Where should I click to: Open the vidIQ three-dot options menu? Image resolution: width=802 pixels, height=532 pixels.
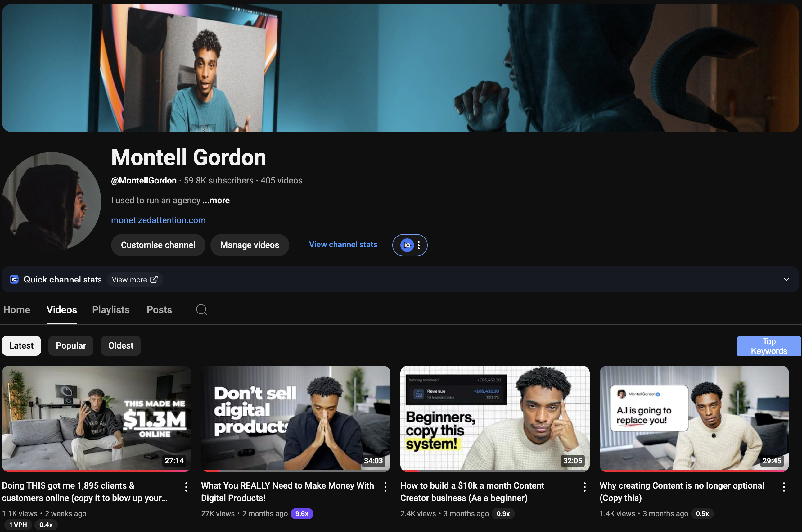point(419,245)
